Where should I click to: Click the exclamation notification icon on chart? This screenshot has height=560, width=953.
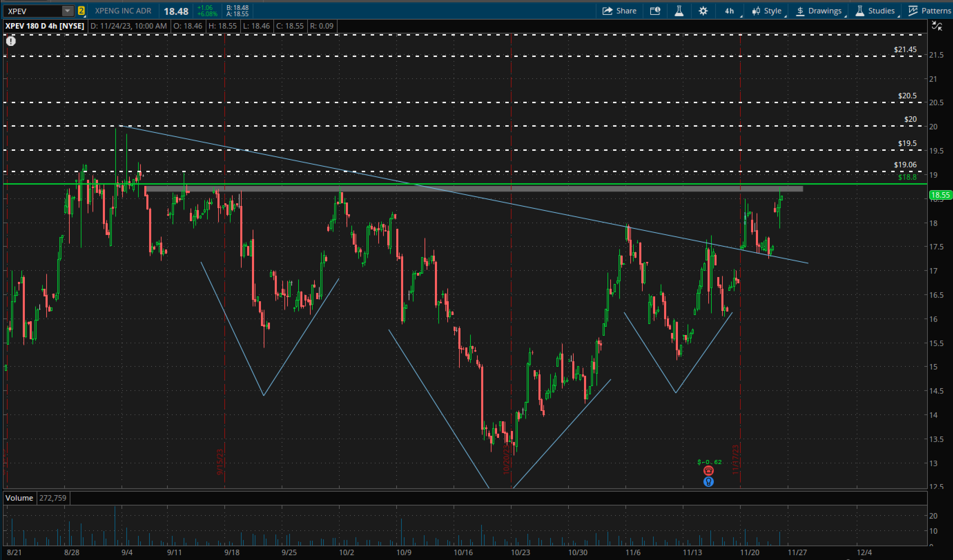click(x=11, y=41)
